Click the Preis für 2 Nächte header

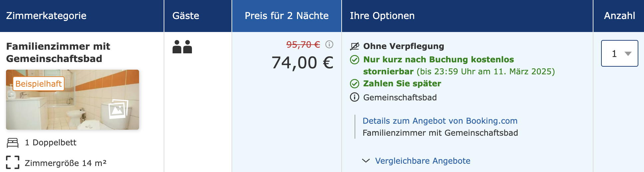point(287,16)
